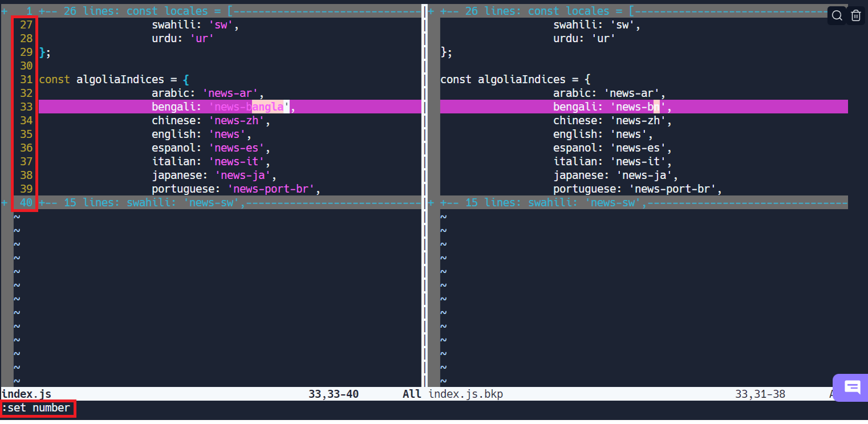Click the trash delete icon
Image resolution: width=868 pixels, height=424 pixels.
click(855, 15)
